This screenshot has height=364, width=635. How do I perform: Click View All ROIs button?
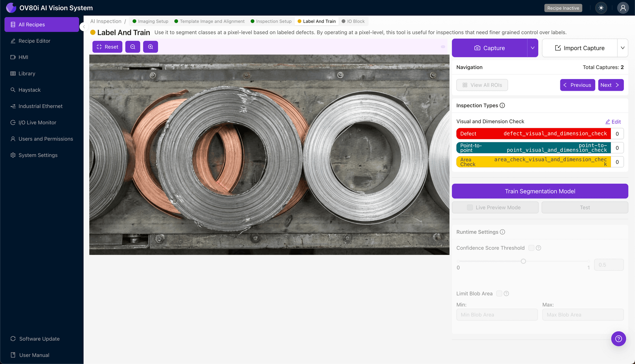pyautogui.click(x=482, y=85)
